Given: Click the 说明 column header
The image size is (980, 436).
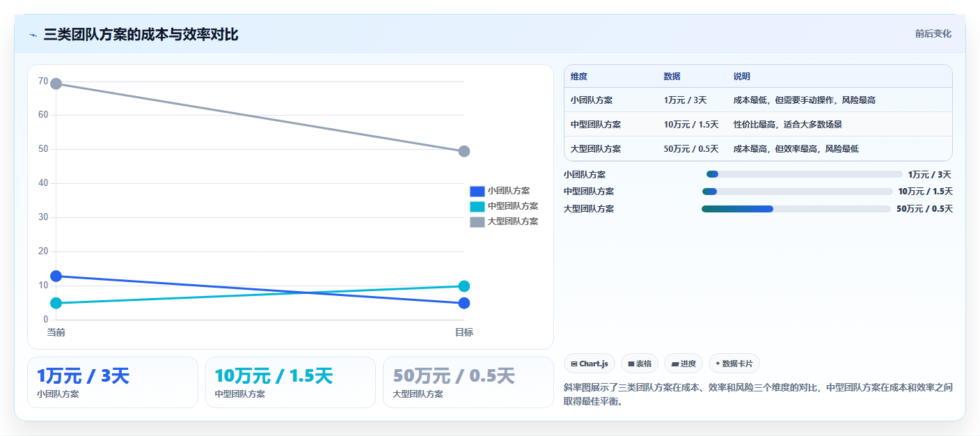Looking at the screenshot, I should 742,77.
